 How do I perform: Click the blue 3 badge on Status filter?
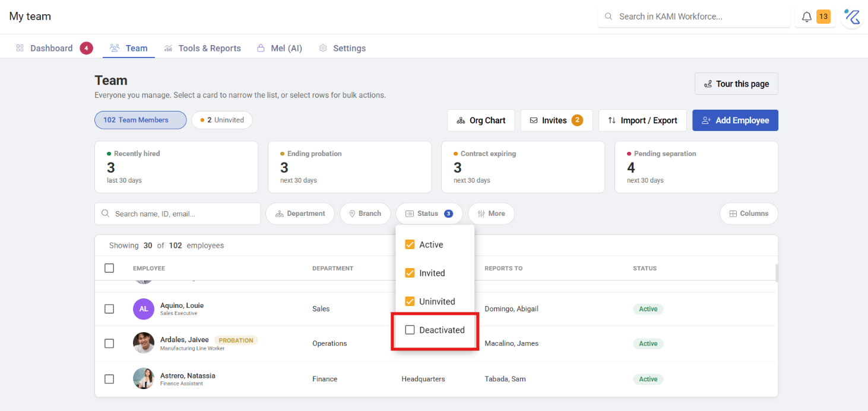coord(448,214)
